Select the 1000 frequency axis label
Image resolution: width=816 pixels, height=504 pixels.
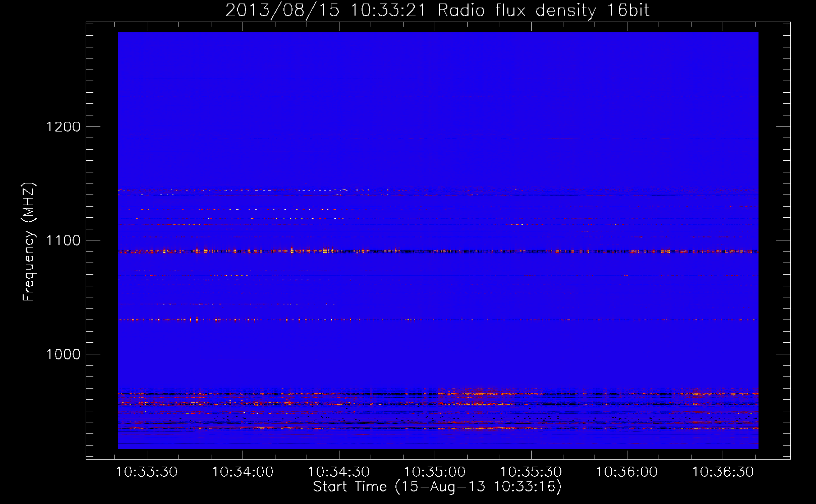pyautogui.click(x=63, y=354)
